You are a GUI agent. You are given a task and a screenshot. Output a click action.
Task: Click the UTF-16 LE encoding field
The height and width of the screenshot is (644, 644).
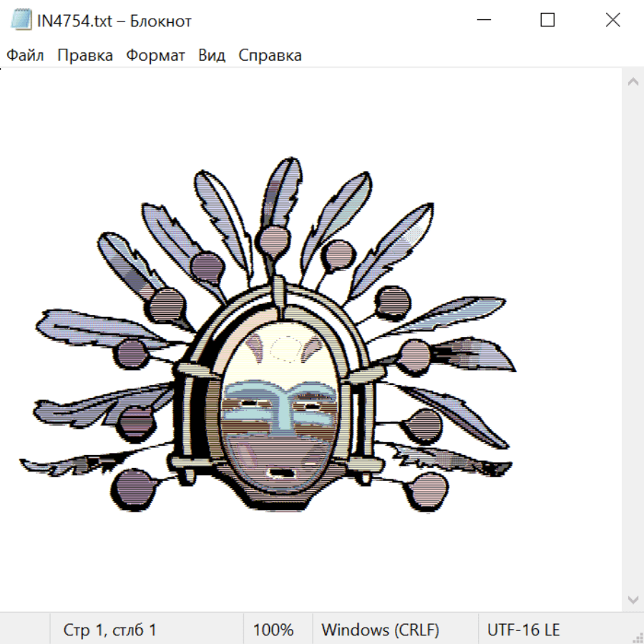(x=523, y=630)
